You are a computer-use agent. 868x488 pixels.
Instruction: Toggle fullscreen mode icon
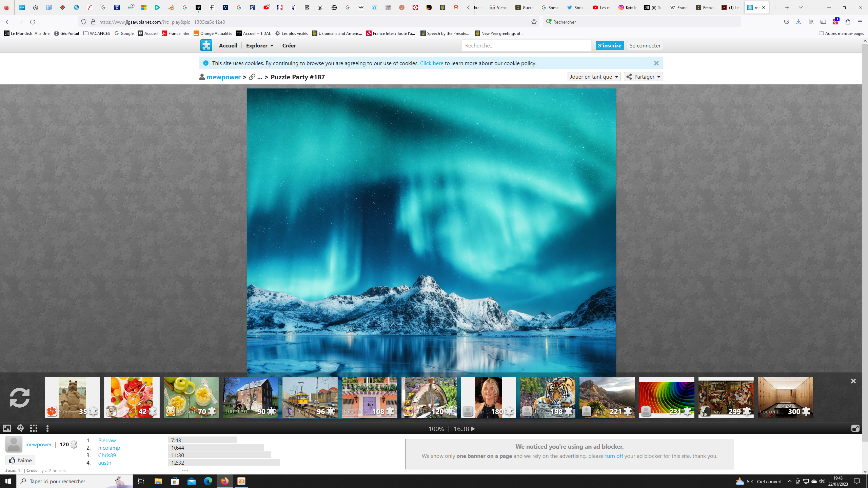(x=855, y=428)
